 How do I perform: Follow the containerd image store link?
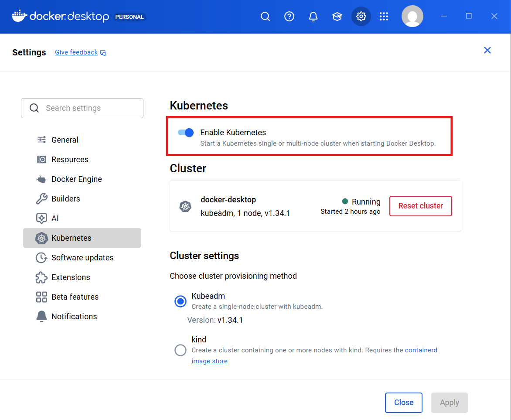(421, 350)
